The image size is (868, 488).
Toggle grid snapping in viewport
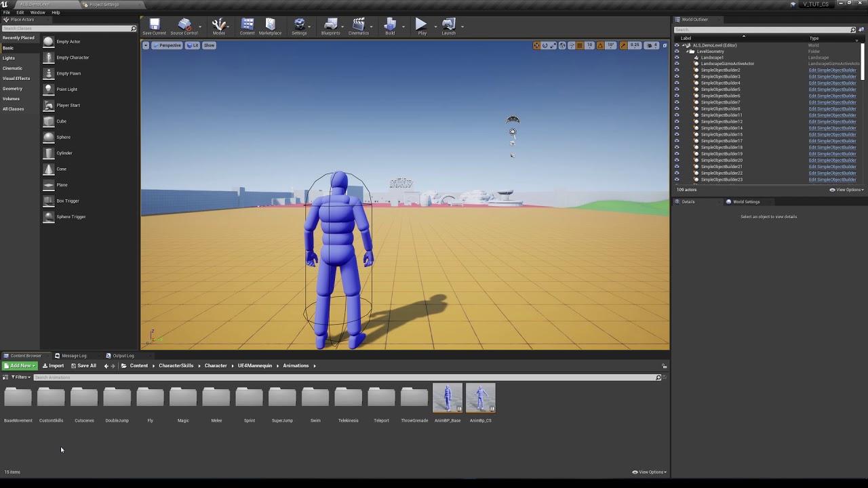pos(580,45)
